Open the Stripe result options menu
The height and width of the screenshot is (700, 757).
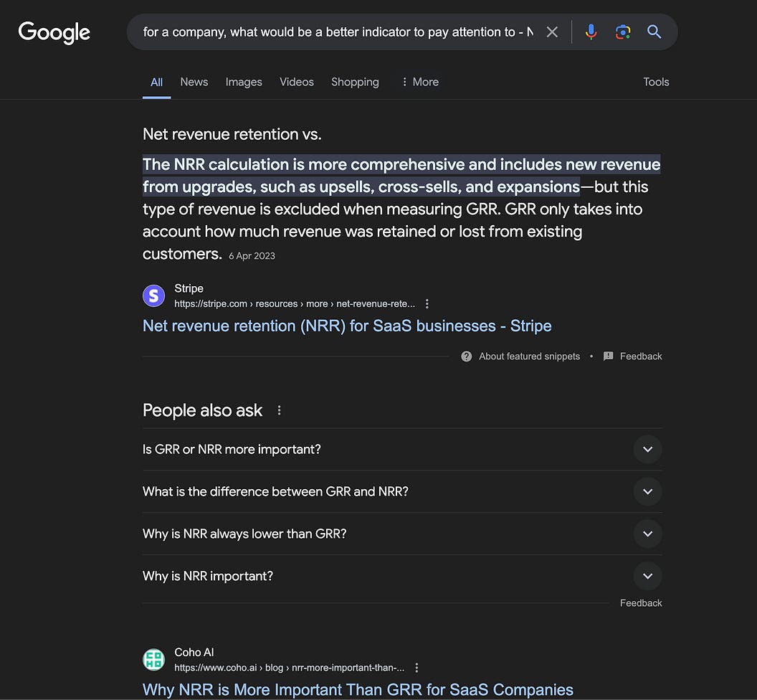[x=427, y=304]
